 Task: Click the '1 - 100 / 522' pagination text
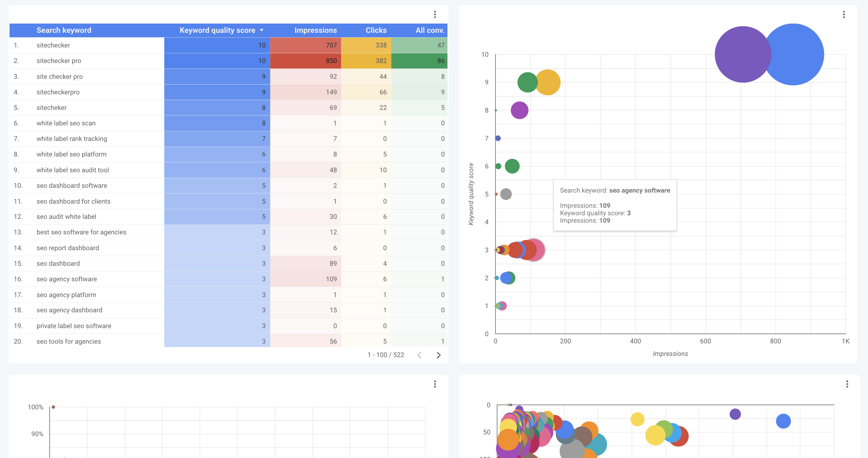386,355
